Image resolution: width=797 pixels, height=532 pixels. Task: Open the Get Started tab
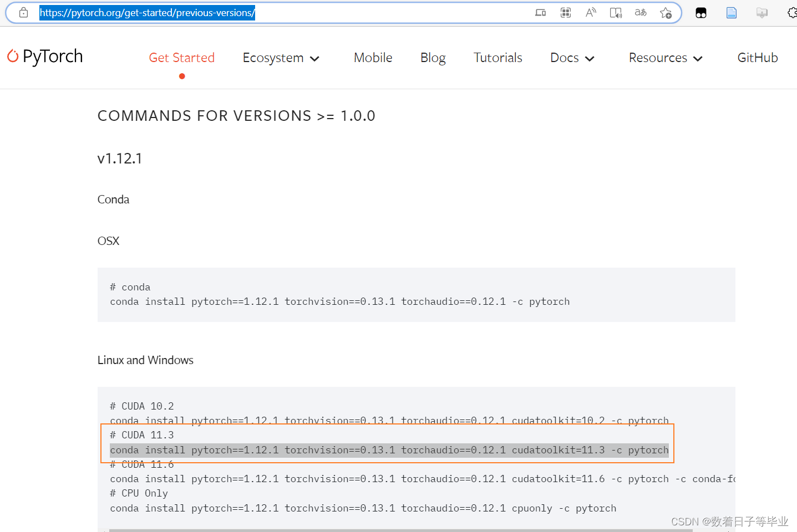182,58
